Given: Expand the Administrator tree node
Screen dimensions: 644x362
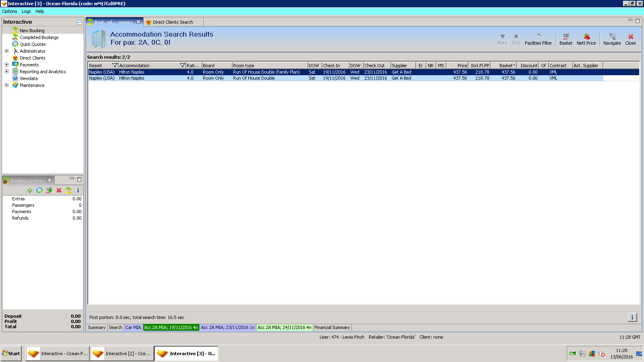Looking at the screenshot, I should point(6,51).
